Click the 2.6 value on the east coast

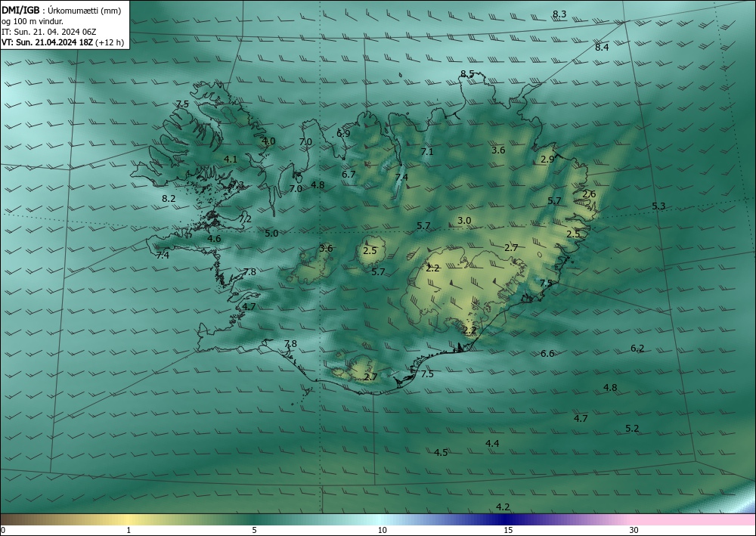pos(589,194)
